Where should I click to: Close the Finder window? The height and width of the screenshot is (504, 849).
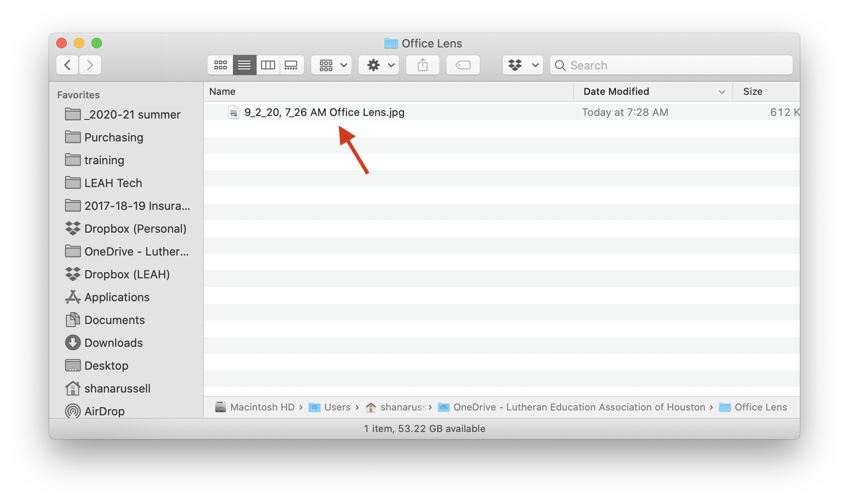coord(62,43)
